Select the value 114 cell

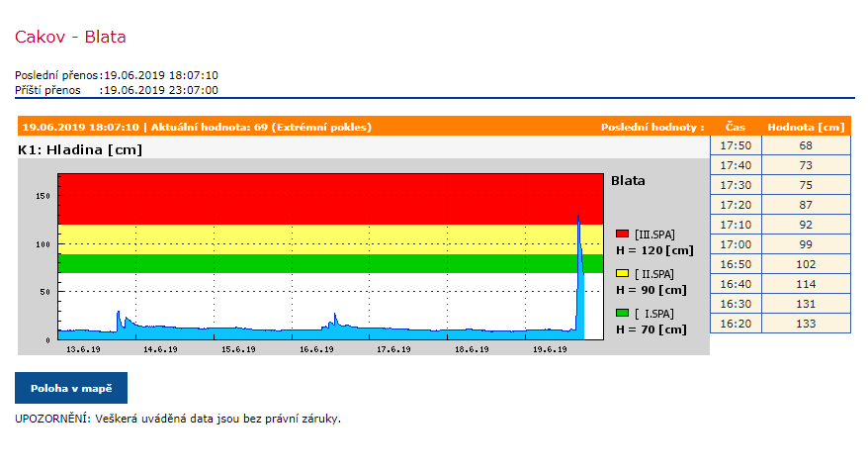coord(806,284)
